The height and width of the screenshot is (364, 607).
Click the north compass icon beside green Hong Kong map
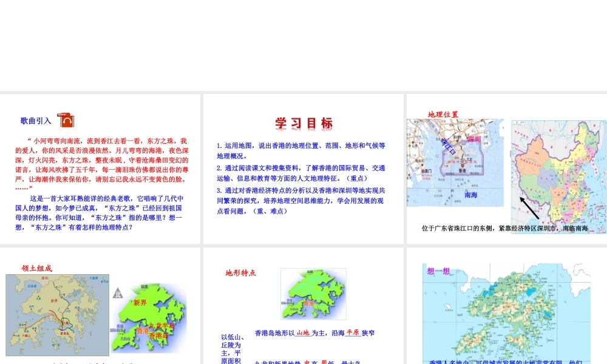pyautogui.click(x=118, y=293)
